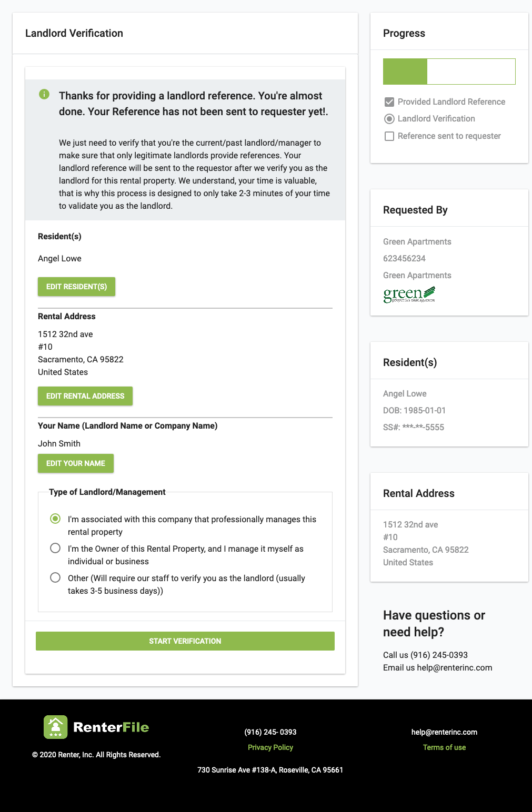
Task: Open the Terms of use link
Action: (x=444, y=747)
